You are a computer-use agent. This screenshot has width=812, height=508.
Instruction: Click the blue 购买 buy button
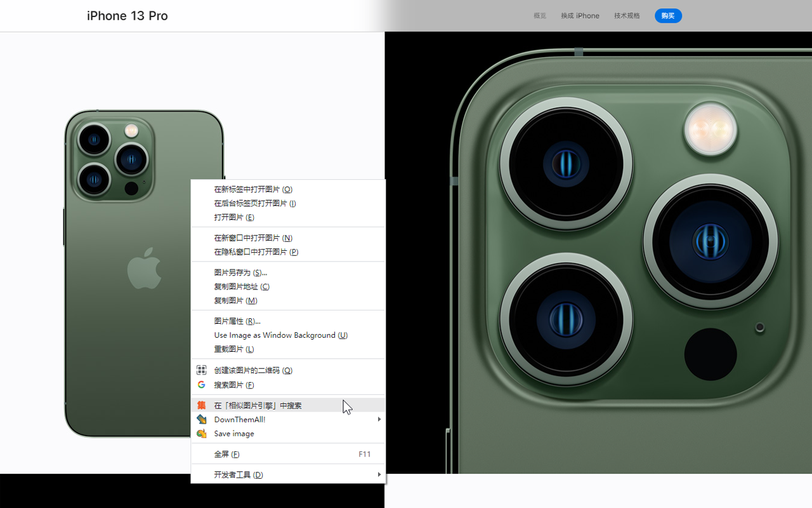click(668, 16)
